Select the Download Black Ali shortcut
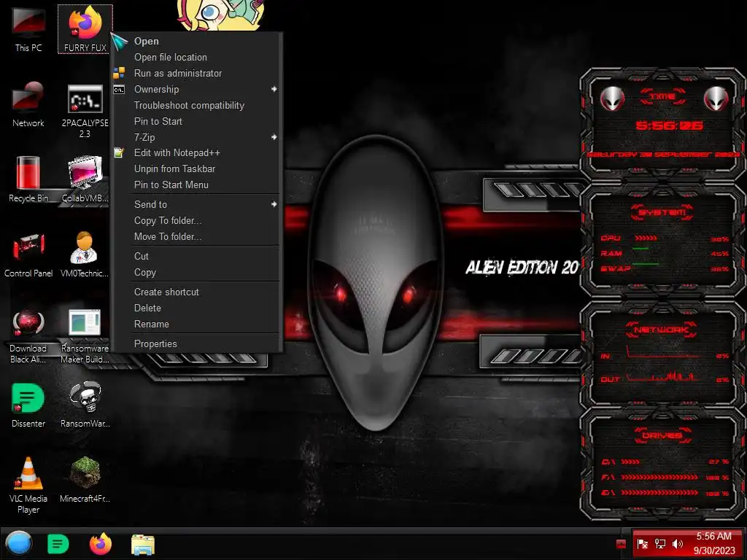747x560 pixels. 28,336
